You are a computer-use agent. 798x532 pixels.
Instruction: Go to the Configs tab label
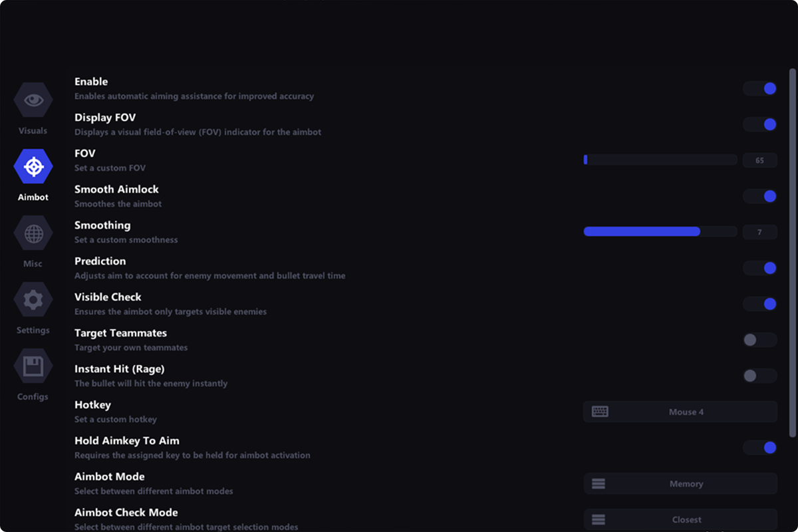(33, 397)
